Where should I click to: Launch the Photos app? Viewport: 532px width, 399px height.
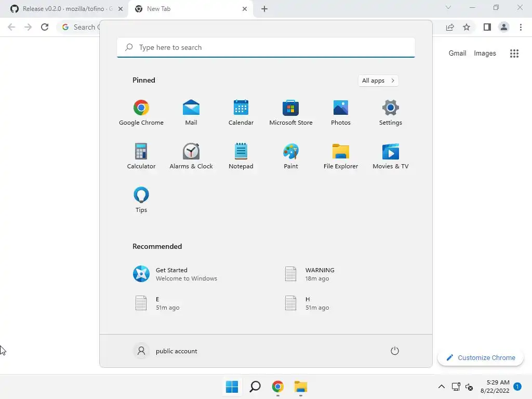pos(341,113)
